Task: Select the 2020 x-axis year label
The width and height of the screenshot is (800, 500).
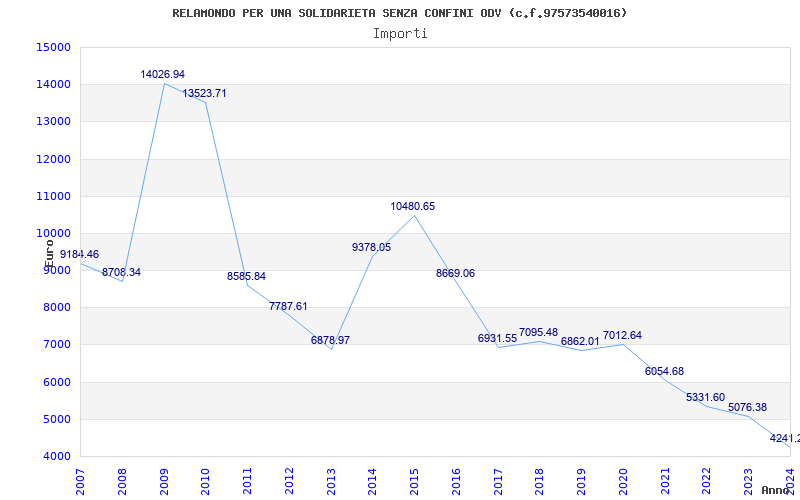Action: 623,482
